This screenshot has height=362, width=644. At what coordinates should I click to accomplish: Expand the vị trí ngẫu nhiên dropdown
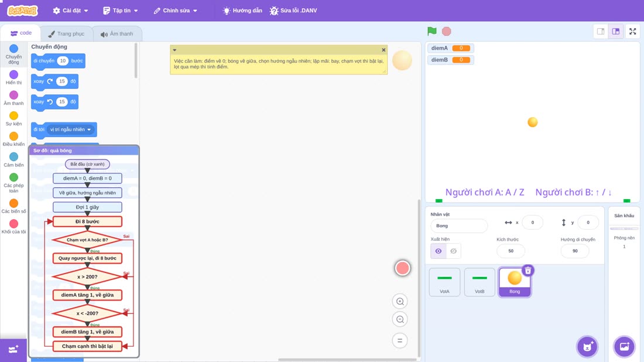(70, 129)
